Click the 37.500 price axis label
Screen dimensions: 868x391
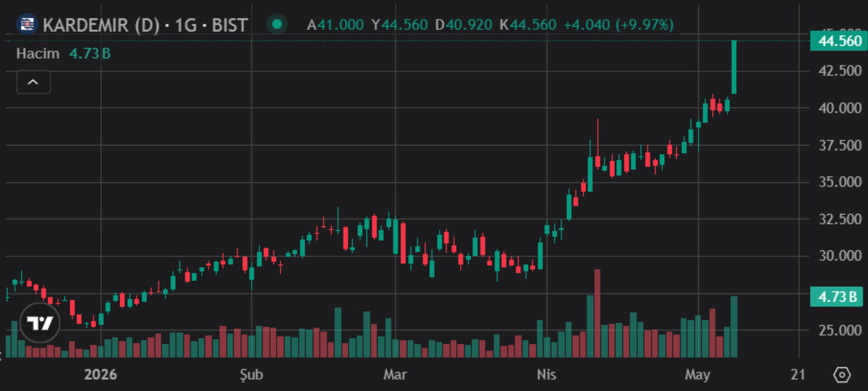point(840,145)
